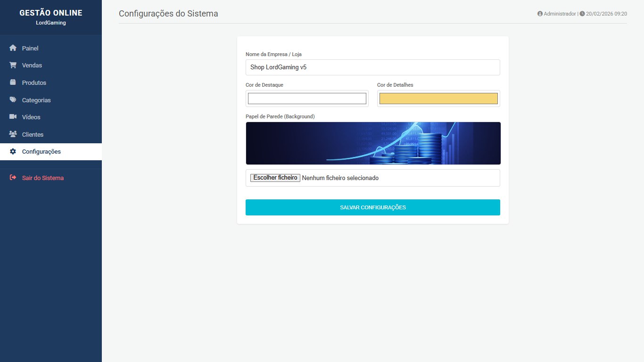Click the video camera icon for Vídeos

pyautogui.click(x=13, y=117)
